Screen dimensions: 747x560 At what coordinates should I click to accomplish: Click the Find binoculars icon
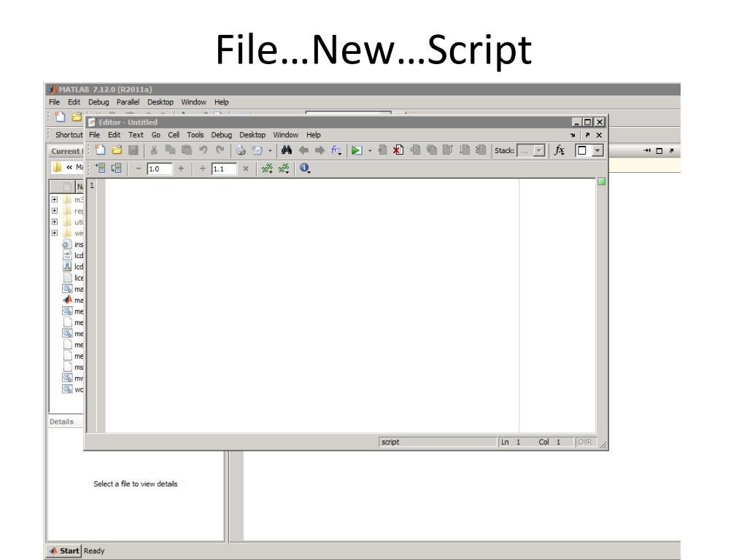pyautogui.click(x=286, y=150)
